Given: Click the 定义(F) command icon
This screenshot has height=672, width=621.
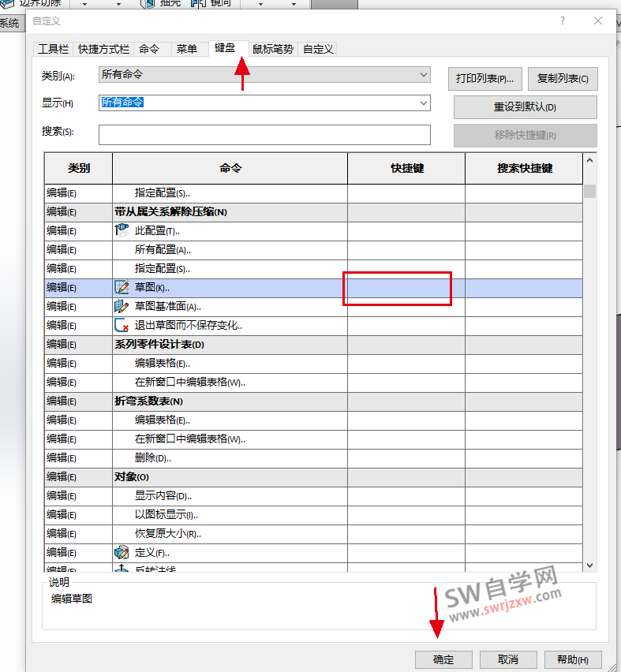Looking at the screenshot, I should click(122, 552).
